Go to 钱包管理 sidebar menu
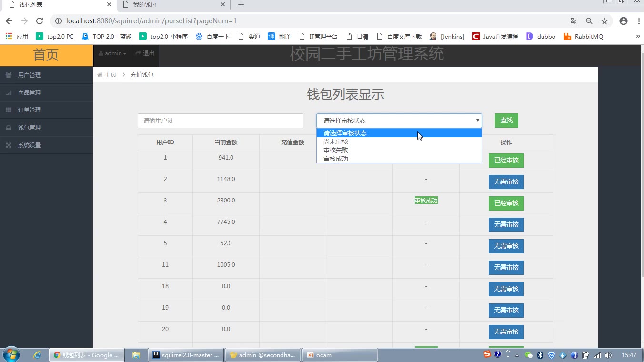644x362 pixels. point(30,128)
